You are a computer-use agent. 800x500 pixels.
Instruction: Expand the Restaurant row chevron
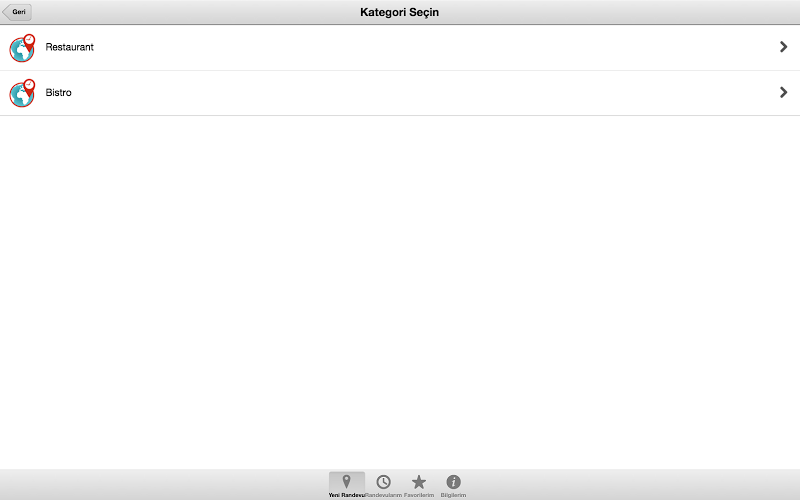784,47
